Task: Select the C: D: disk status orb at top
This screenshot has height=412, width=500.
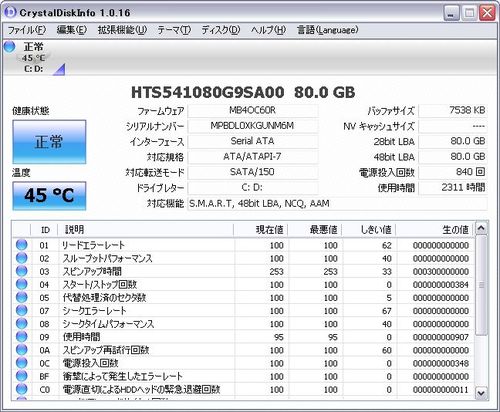Action: tap(10, 47)
